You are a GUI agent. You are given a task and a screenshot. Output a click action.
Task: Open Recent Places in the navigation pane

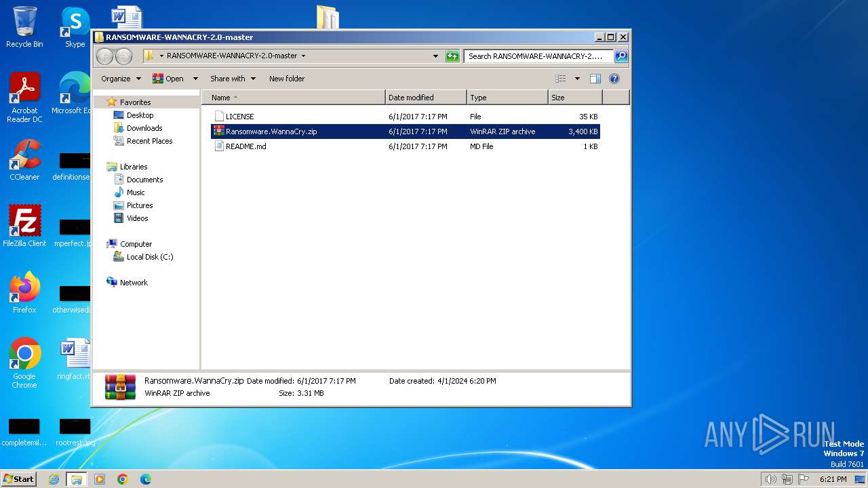pyautogui.click(x=149, y=141)
